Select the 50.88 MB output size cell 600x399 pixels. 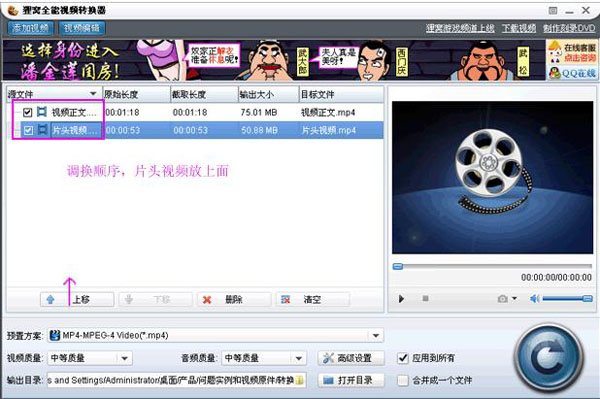259,130
